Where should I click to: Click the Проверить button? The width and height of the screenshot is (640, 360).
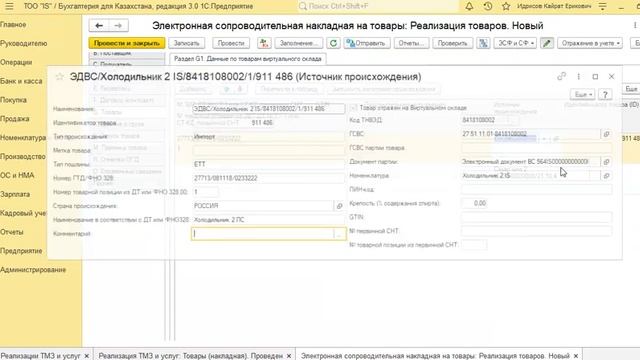[x=453, y=43]
